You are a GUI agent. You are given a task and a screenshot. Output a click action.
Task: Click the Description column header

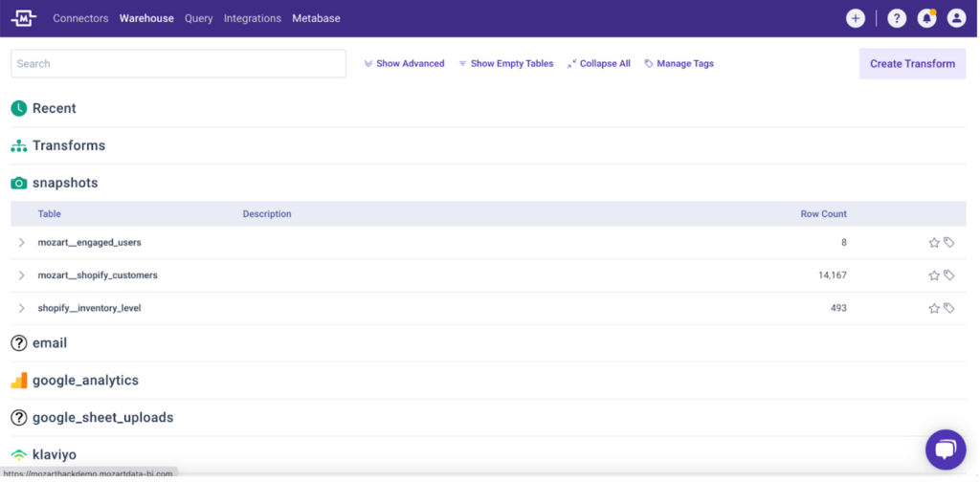click(x=267, y=213)
